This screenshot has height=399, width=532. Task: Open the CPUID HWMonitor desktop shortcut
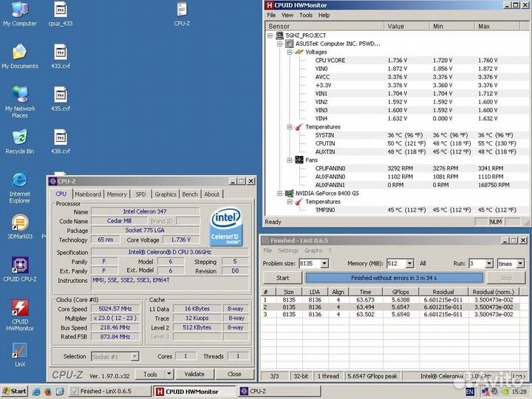click(20, 309)
